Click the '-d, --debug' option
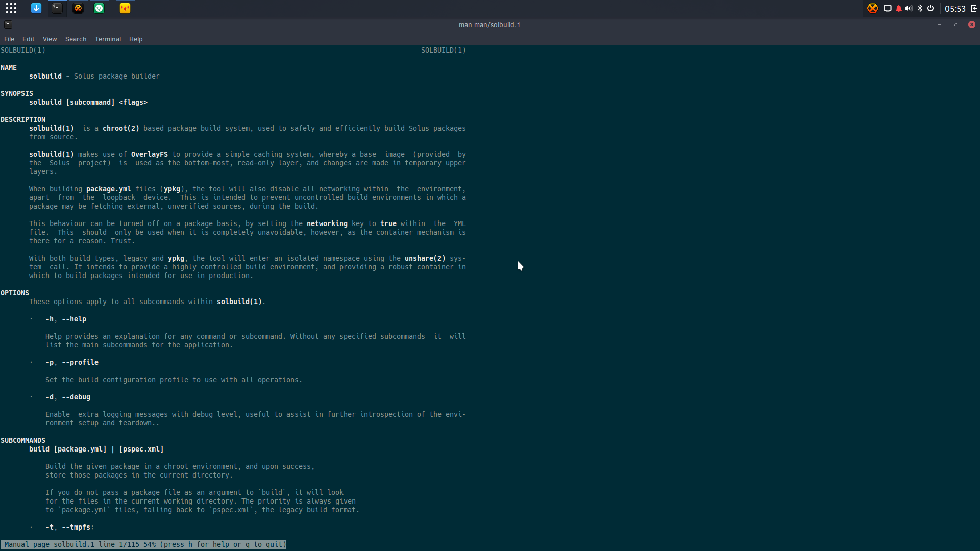 [68, 397]
